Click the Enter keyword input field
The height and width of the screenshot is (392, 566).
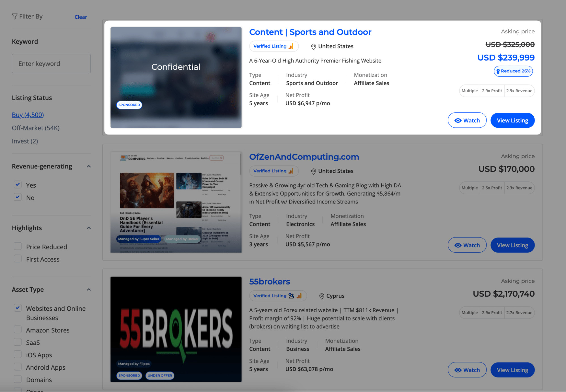[x=51, y=64]
